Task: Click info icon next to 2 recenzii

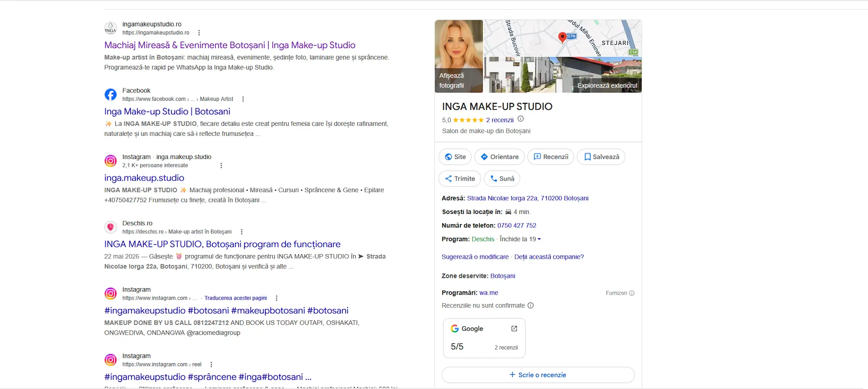Action: pyautogui.click(x=521, y=119)
